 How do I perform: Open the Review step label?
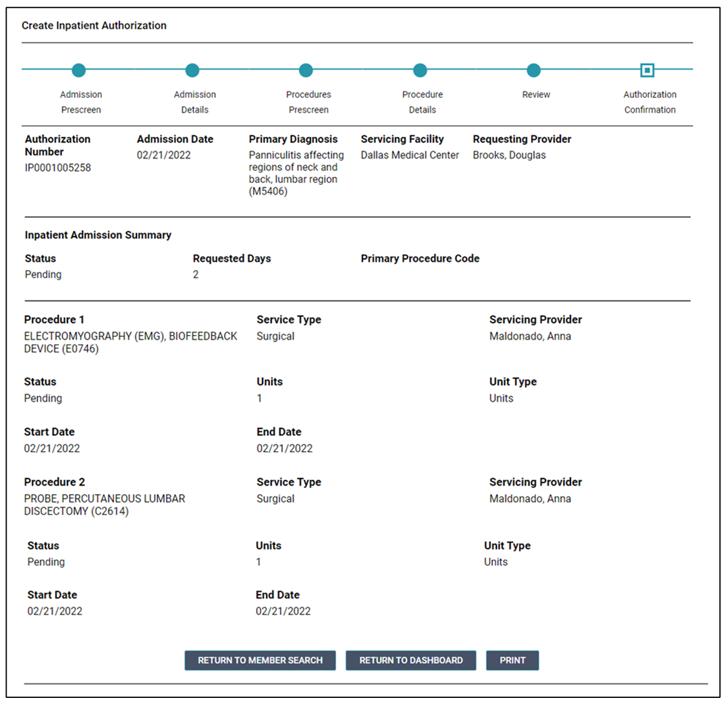point(536,95)
